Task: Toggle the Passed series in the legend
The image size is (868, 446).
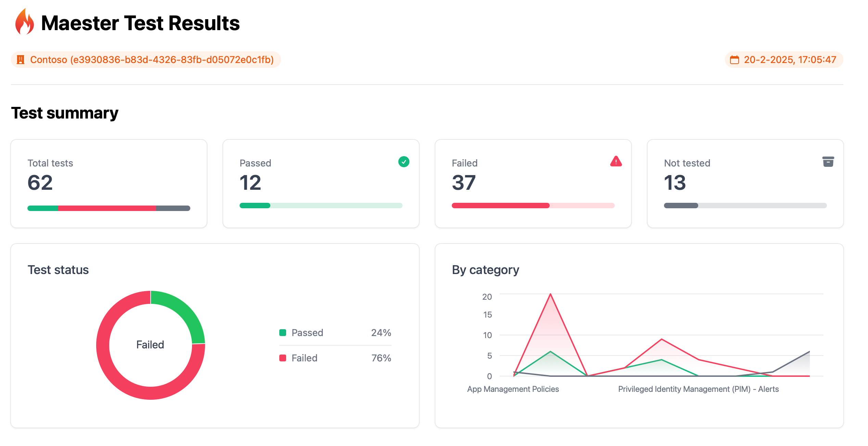Action: coord(307,332)
